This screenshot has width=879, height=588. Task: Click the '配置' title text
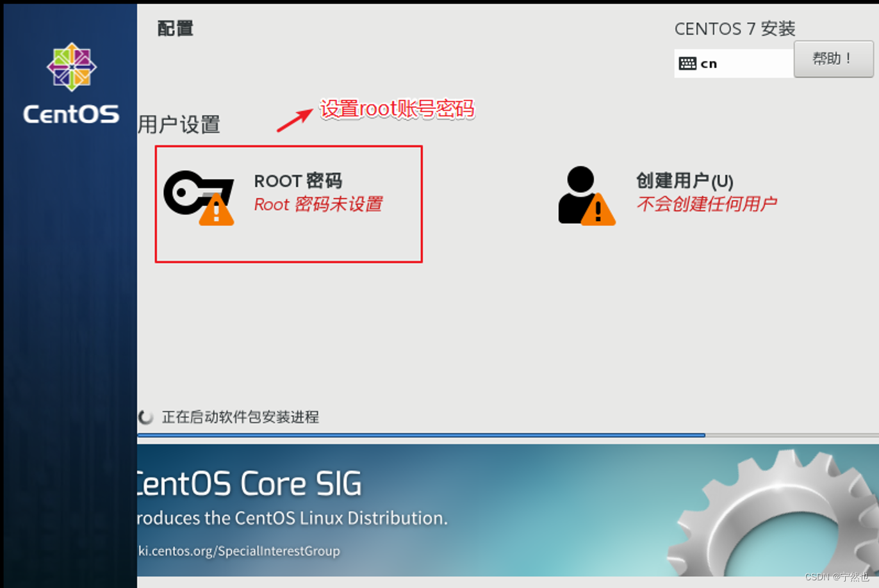point(176,28)
